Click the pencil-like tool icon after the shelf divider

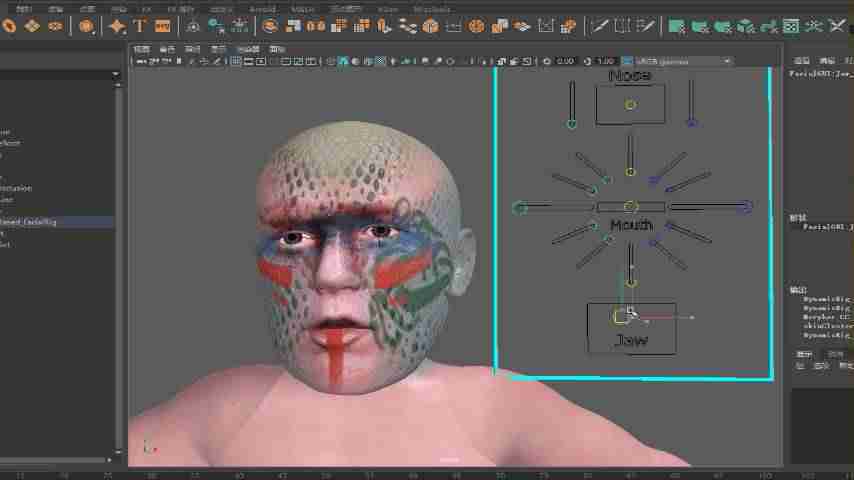coord(600,25)
